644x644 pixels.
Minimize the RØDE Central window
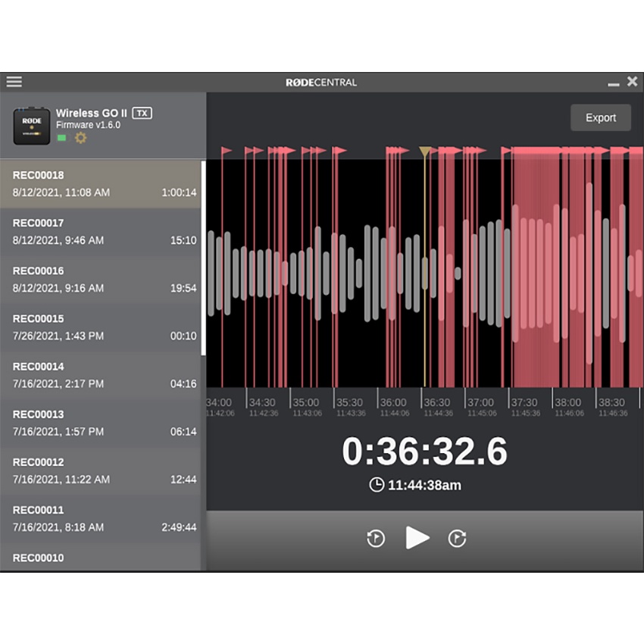(613, 83)
